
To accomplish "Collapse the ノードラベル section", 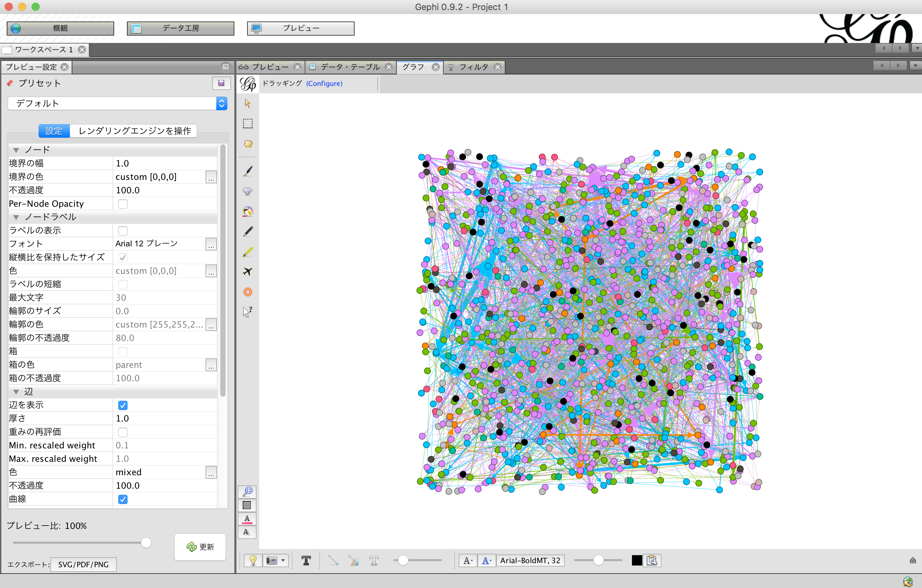I will coord(16,217).
